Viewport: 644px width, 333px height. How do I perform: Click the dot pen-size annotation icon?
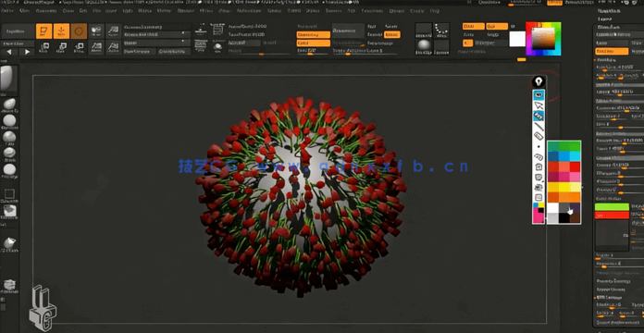pos(539,146)
